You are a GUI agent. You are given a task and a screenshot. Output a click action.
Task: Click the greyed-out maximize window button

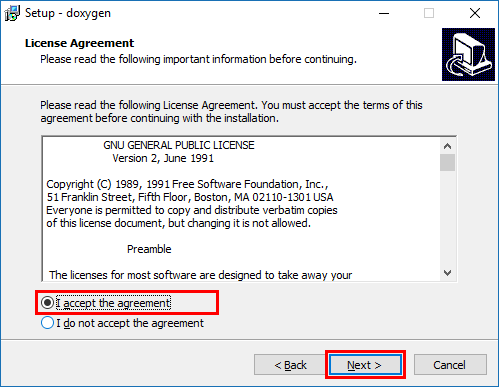pyautogui.click(x=429, y=13)
